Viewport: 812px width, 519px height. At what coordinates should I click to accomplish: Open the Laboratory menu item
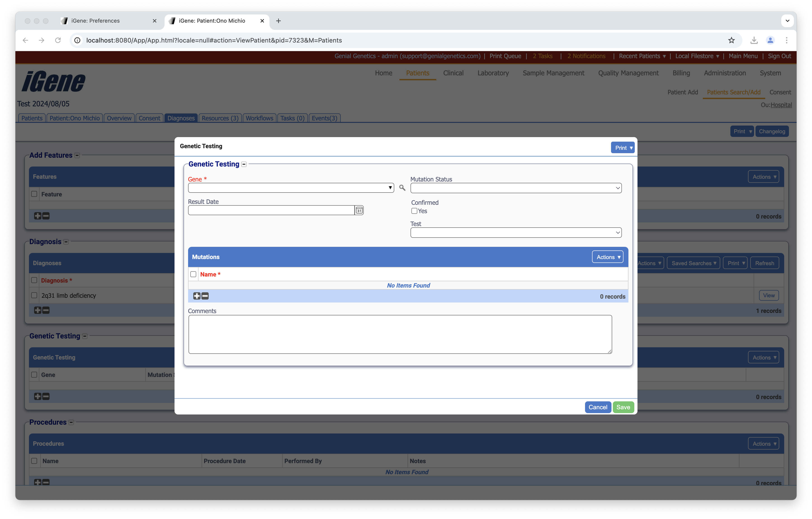[493, 73]
